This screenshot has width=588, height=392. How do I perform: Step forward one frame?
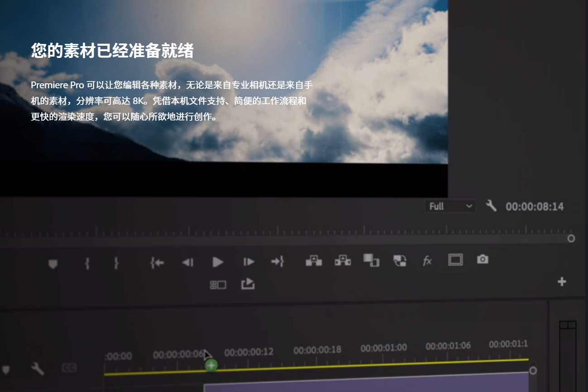point(249,262)
